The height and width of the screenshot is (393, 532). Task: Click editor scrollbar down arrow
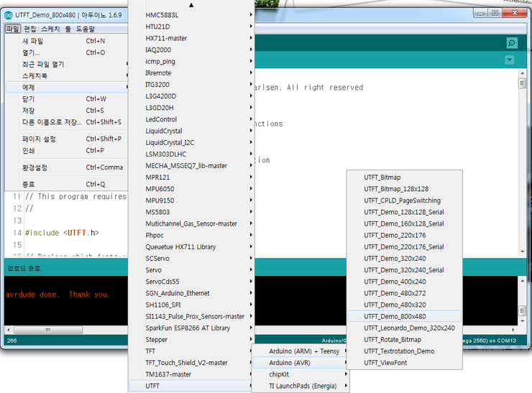(522, 251)
